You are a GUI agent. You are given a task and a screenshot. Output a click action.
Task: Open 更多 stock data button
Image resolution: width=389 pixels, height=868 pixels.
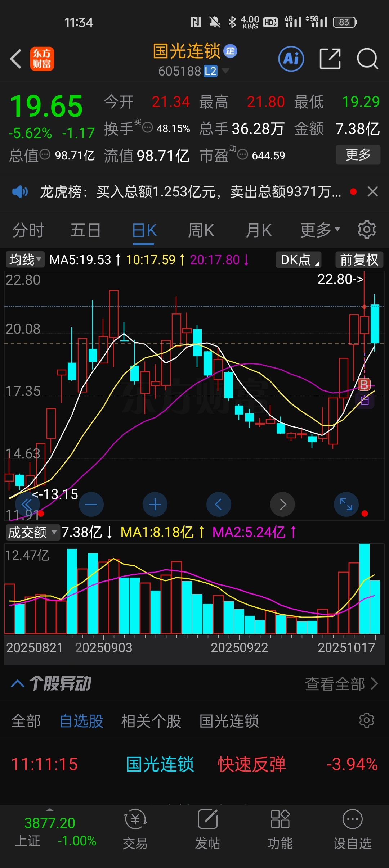pos(358,155)
